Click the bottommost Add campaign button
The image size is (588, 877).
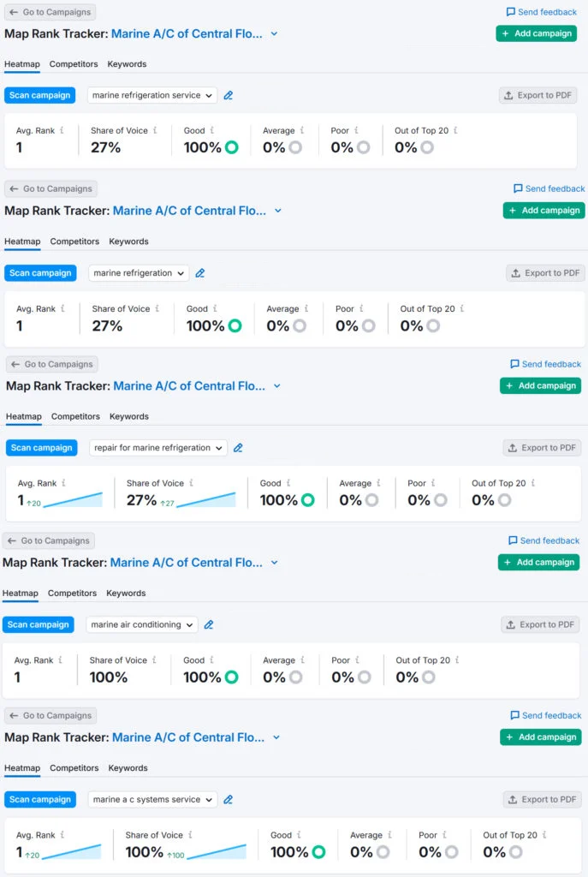pos(540,737)
